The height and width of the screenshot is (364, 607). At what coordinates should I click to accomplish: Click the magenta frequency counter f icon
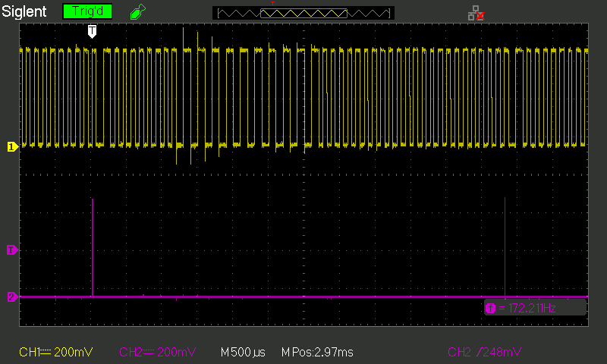click(x=490, y=309)
